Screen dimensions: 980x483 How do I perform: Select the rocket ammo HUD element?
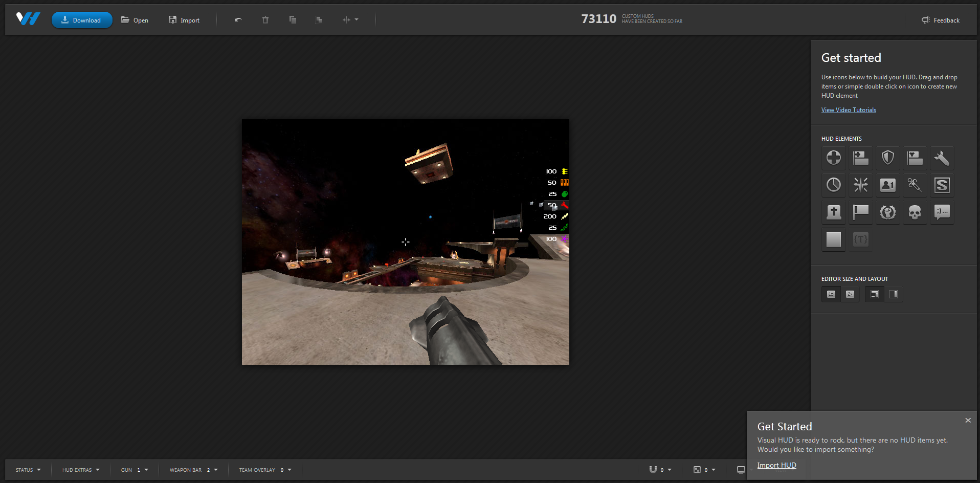click(942, 158)
